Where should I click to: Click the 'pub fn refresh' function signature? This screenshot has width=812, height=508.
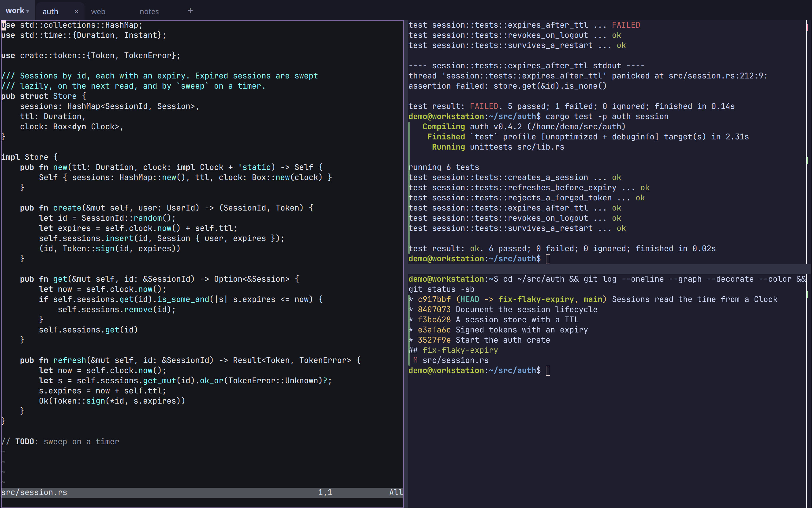point(190,360)
